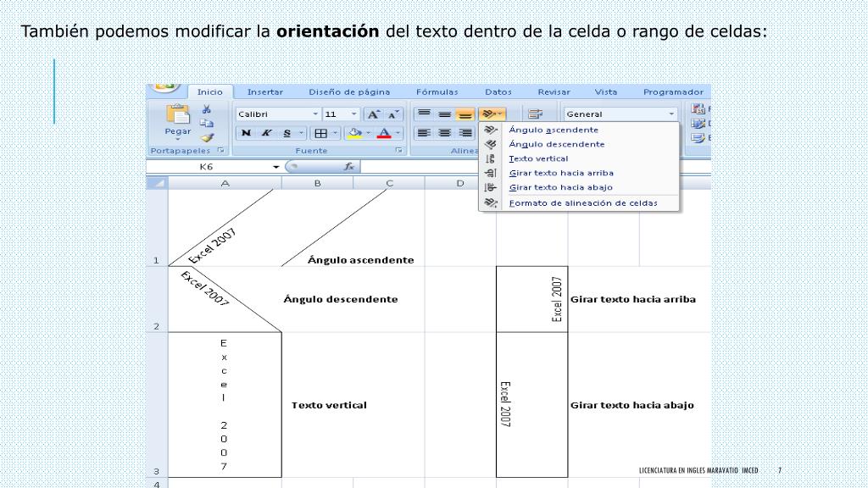Open the Fórmulas tab
The height and width of the screenshot is (488, 868).
pos(437,91)
